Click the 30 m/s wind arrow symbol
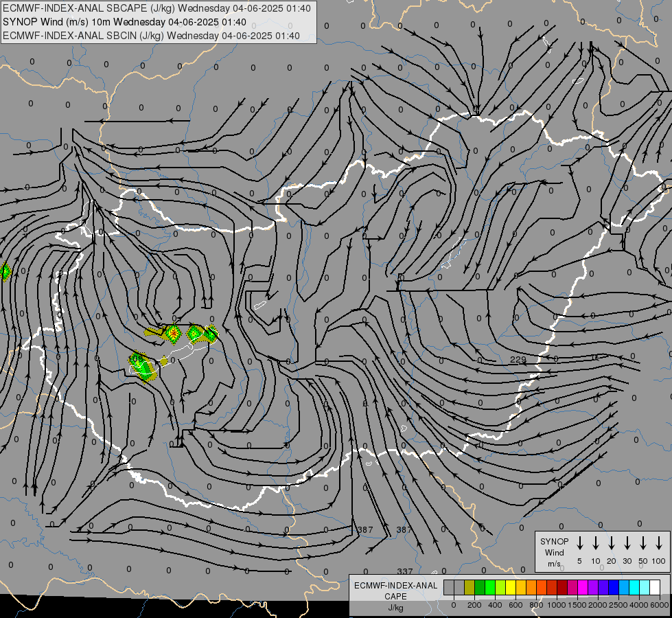The image size is (672, 618). [627, 543]
